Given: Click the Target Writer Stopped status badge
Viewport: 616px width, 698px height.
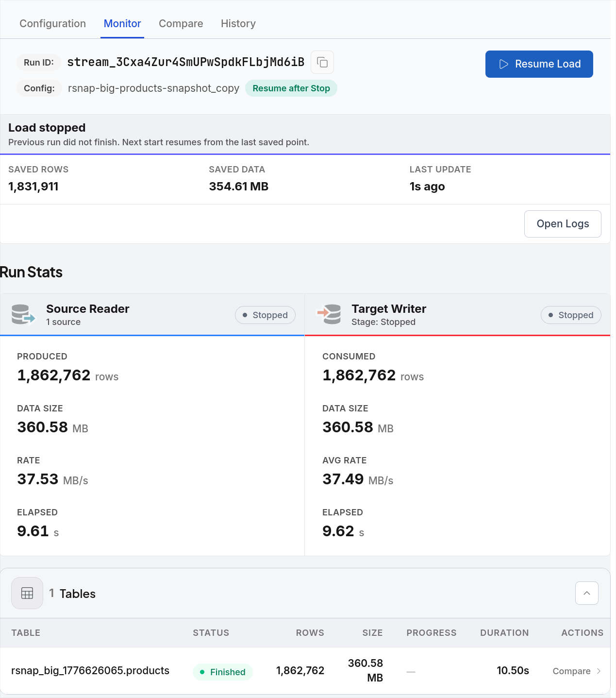Looking at the screenshot, I should click(x=571, y=315).
